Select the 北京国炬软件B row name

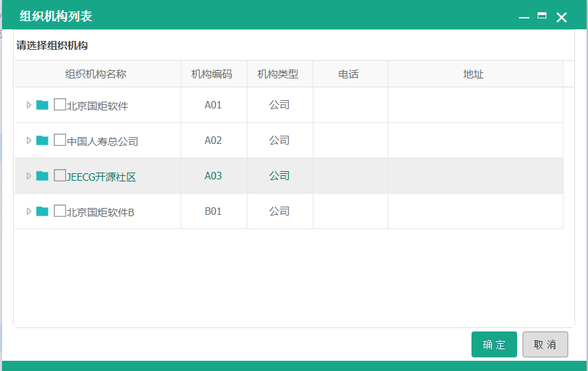click(x=101, y=212)
